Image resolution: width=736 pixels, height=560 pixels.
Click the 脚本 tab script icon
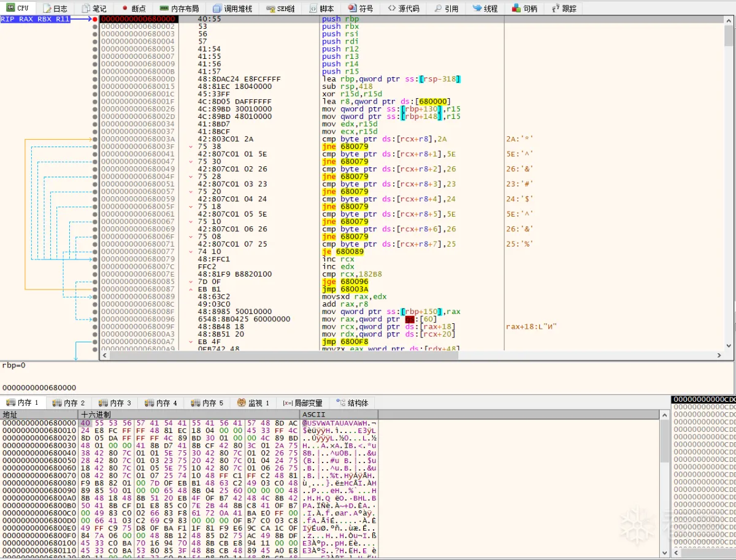pyautogui.click(x=313, y=9)
